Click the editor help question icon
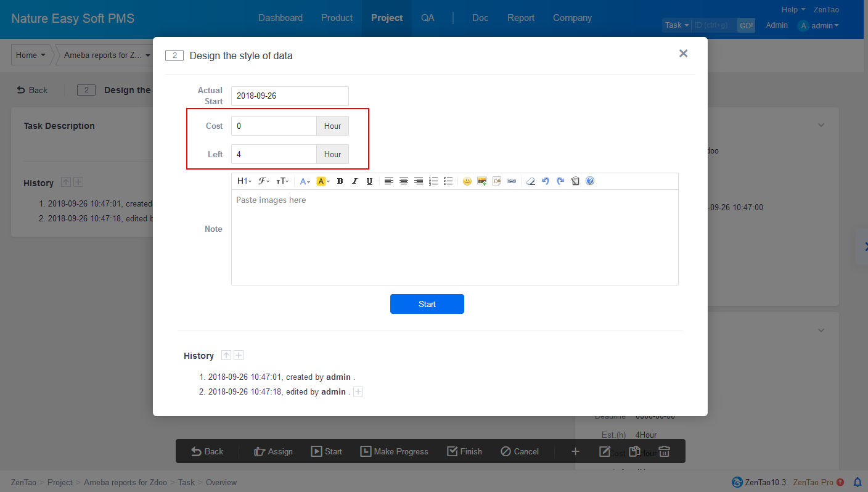 tap(590, 181)
